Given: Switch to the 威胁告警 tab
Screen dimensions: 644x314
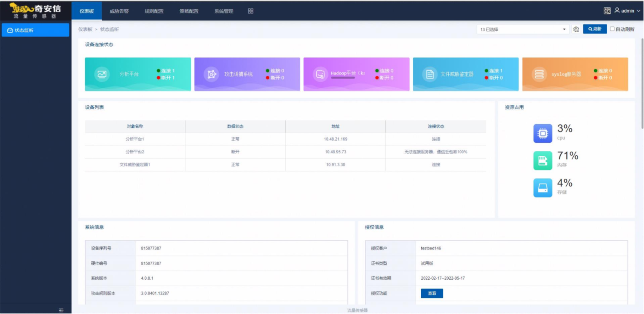Looking at the screenshot, I should tap(119, 11).
